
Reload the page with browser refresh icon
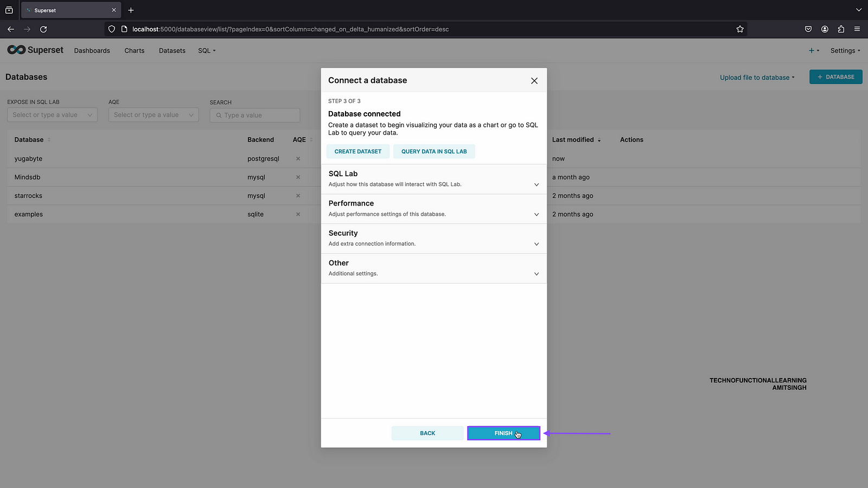pyautogui.click(x=43, y=29)
